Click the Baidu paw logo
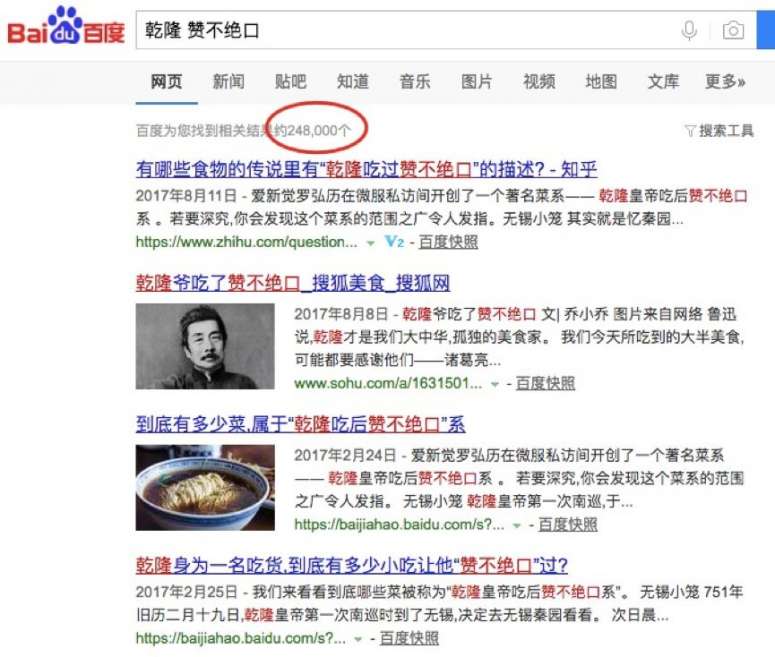The image size is (775, 657). pyautogui.click(x=66, y=26)
